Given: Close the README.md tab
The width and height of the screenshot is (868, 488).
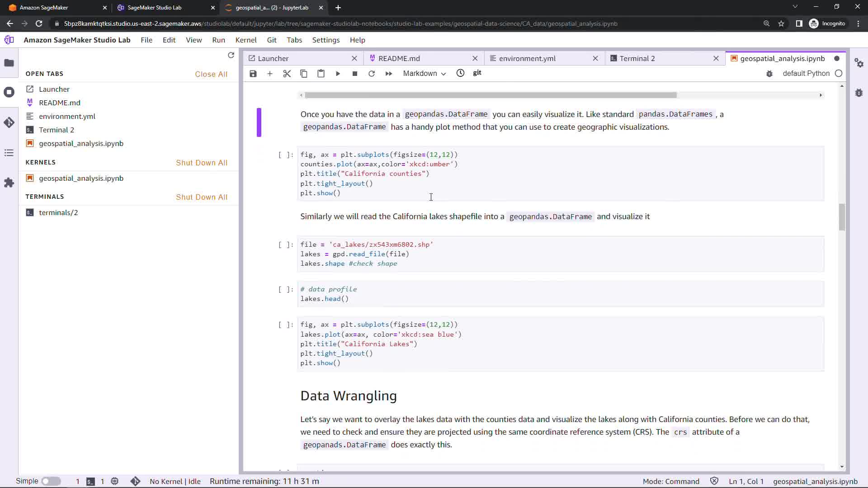Looking at the screenshot, I should pyautogui.click(x=475, y=58).
